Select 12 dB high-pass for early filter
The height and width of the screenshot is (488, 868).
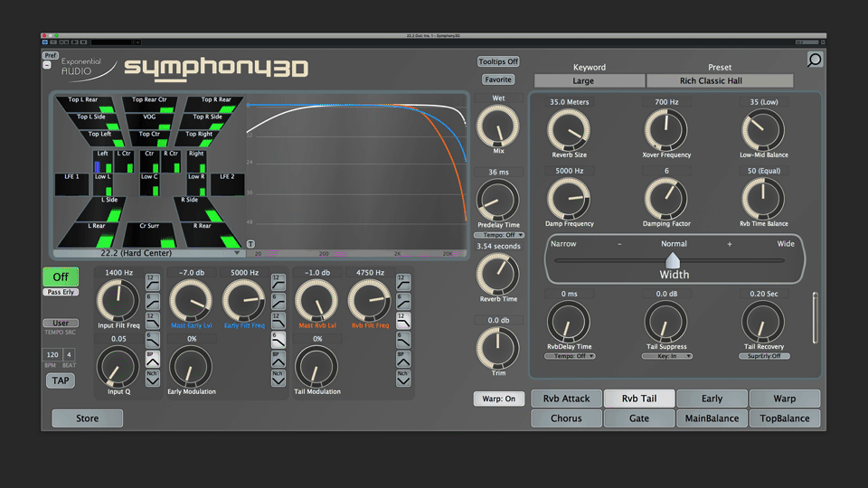click(x=278, y=282)
